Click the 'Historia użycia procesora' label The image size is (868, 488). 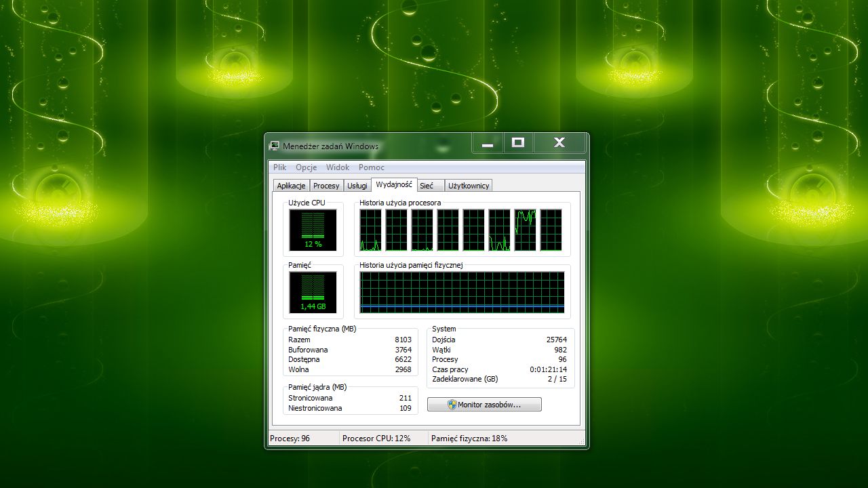click(400, 203)
